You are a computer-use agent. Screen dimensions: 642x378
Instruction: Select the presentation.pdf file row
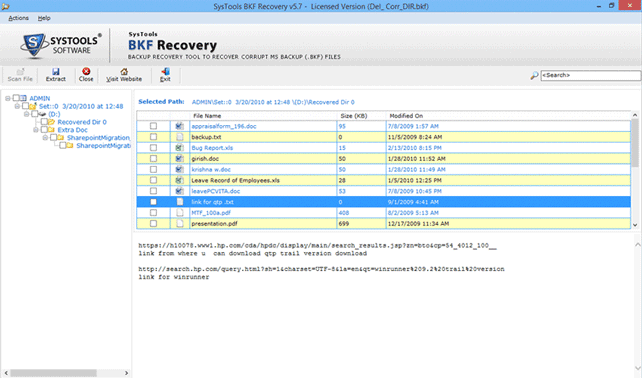point(384,224)
